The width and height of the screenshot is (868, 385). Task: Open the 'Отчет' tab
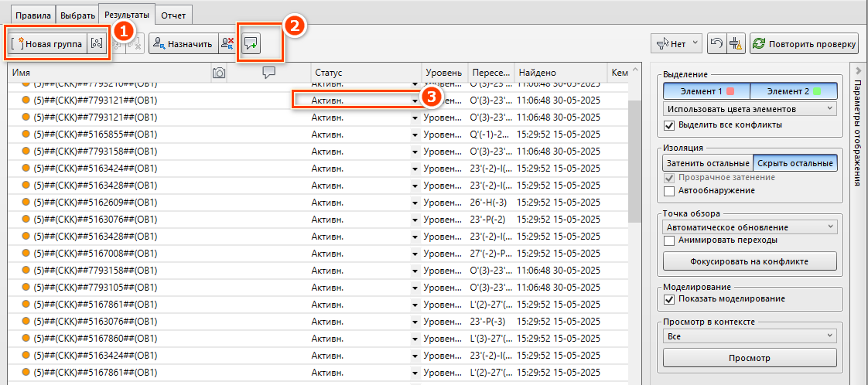[x=173, y=15]
